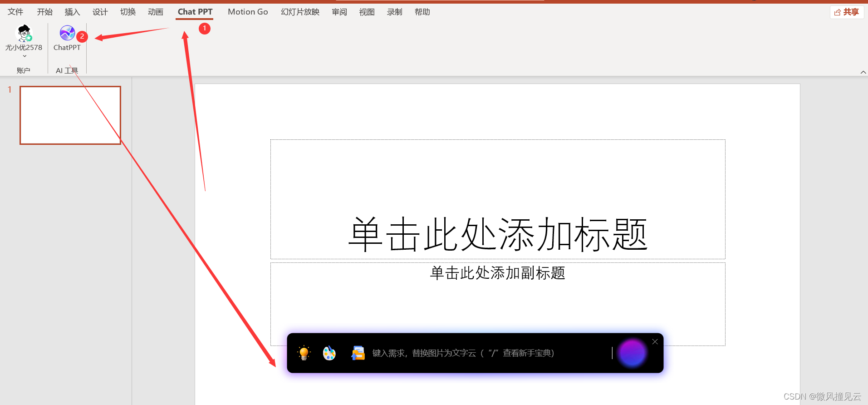Viewport: 868px width, 405px height.
Task: Switch to the 设计 ribbon tab
Action: [x=100, y=12]
